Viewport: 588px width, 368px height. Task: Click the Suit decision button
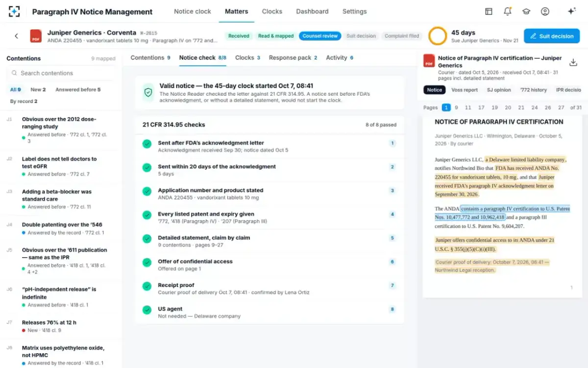click(552, 36)
